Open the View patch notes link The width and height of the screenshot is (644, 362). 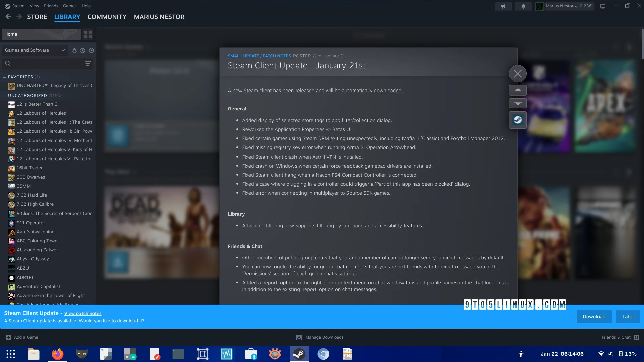[83, 313]
